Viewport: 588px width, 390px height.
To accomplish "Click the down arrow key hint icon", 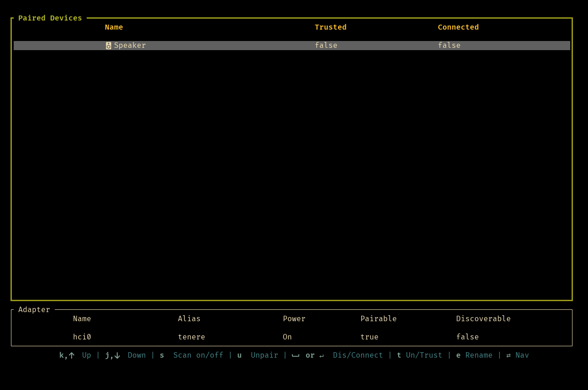I will click(117, 355).
